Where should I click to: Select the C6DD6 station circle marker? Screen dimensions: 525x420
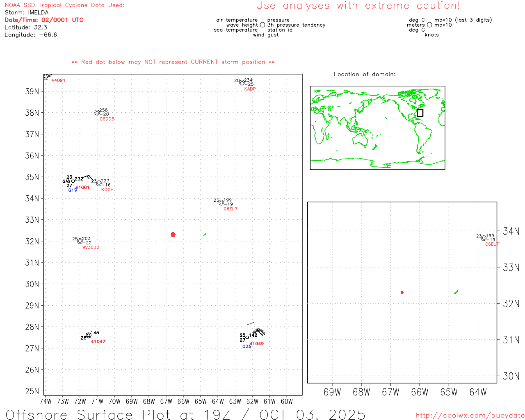point(97,113)
